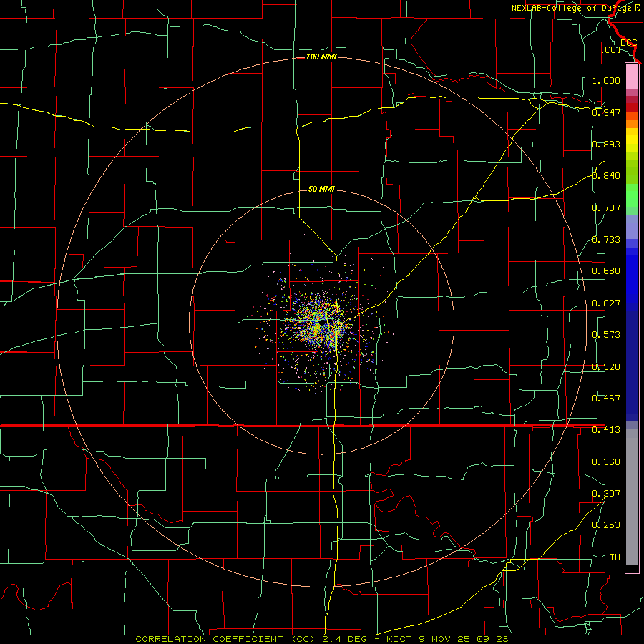This screenshot has width=644, height=644.
Task: Click the TH threshold label
Action: [615, 557]
